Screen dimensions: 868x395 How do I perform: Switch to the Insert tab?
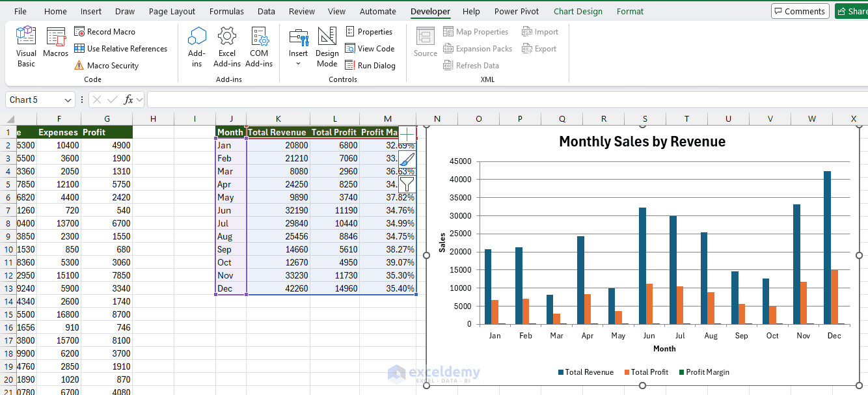91,11
